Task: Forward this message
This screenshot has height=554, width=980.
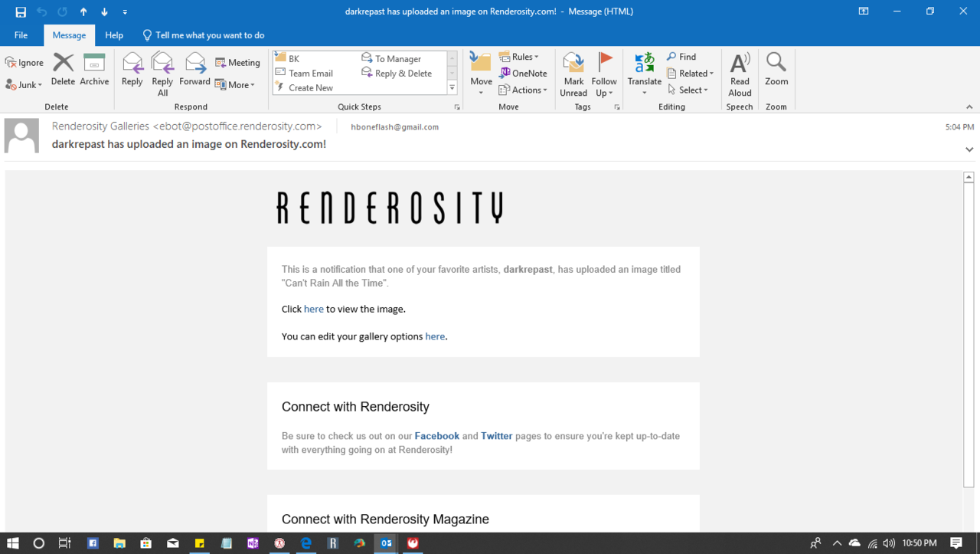Action: pos(194,70)
